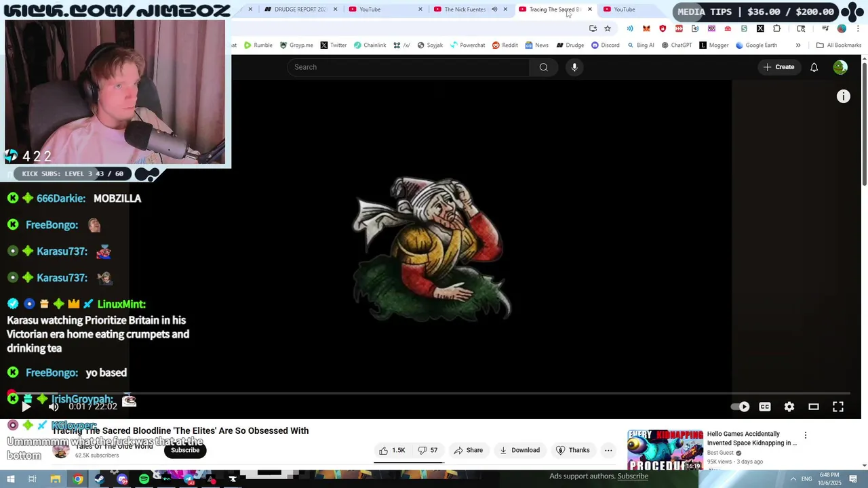Image resolution: width=868 pixels, height=488 pixels.
Task: Click the Share button
Action: (x=469, y=450)
